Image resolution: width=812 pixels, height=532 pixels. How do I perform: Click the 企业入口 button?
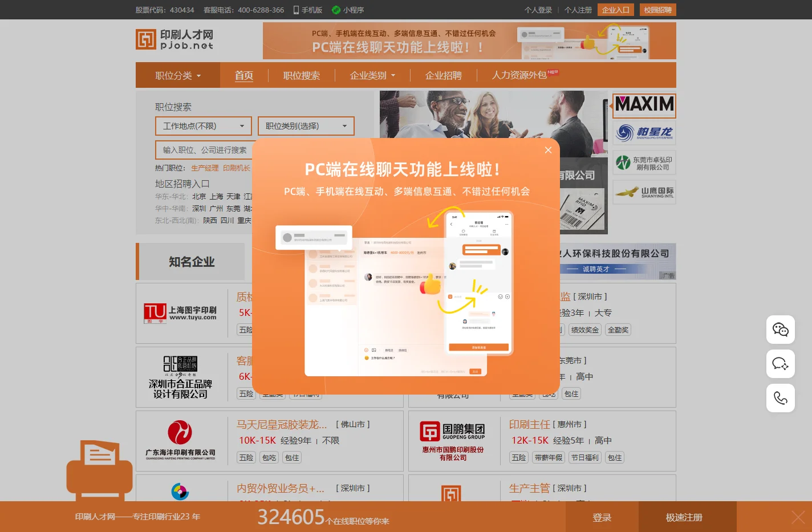tap(616, 10)
